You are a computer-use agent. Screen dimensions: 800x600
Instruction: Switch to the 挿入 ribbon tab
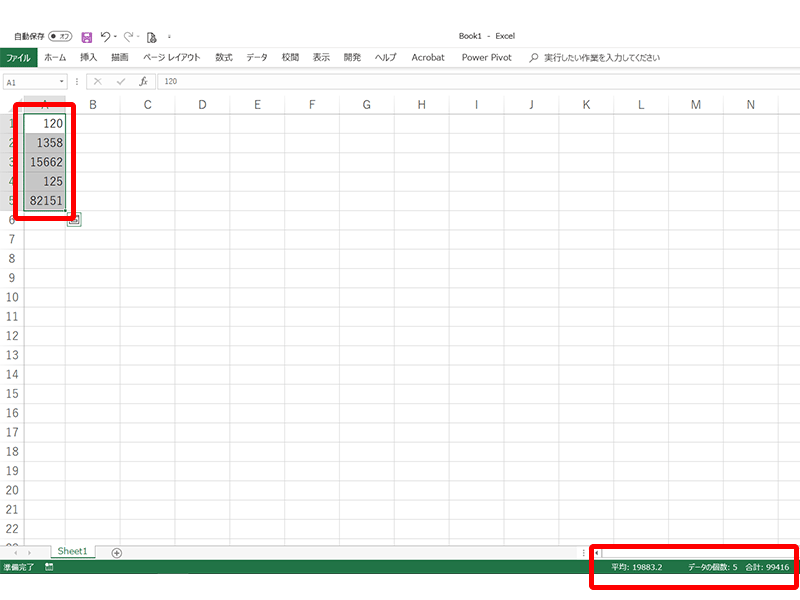coord(88,57)
